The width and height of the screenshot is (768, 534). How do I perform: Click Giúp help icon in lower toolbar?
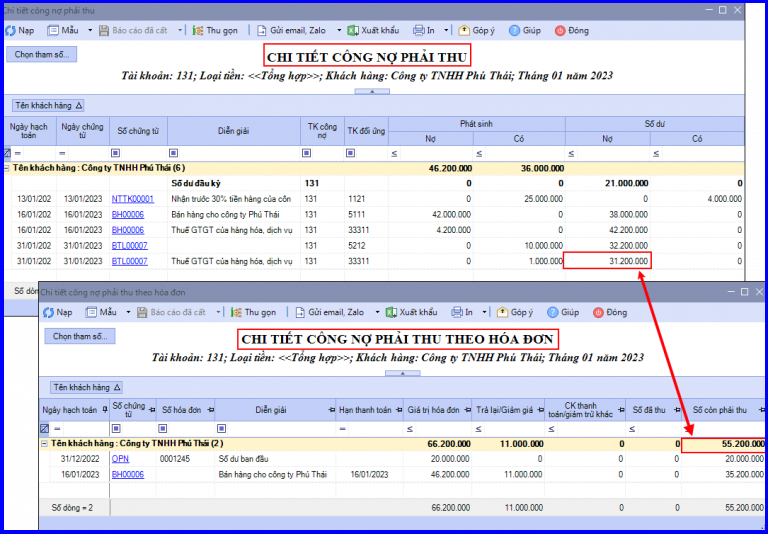[552, 312]
